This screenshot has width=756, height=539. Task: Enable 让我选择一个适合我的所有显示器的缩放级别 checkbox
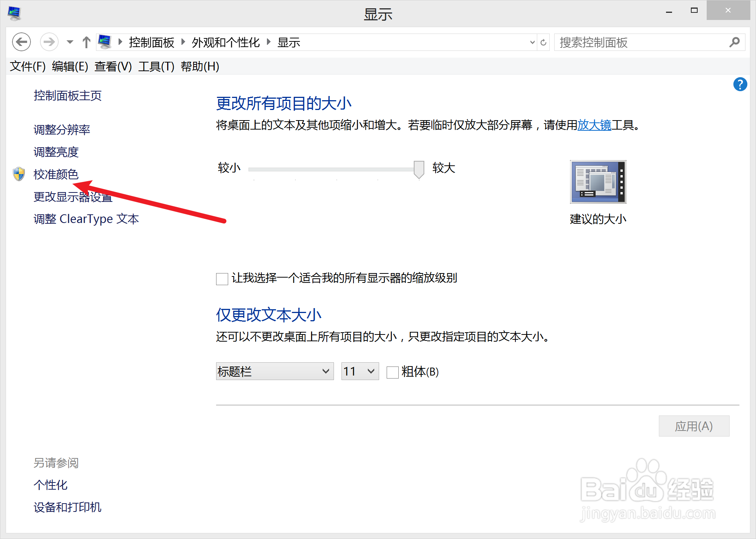pyautogui.click(x=222, y=279)
